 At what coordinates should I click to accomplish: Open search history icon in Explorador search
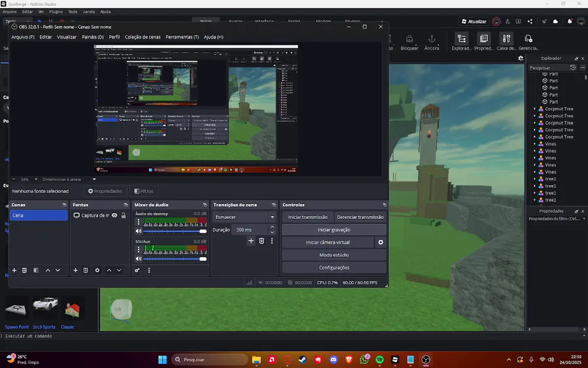572,67
